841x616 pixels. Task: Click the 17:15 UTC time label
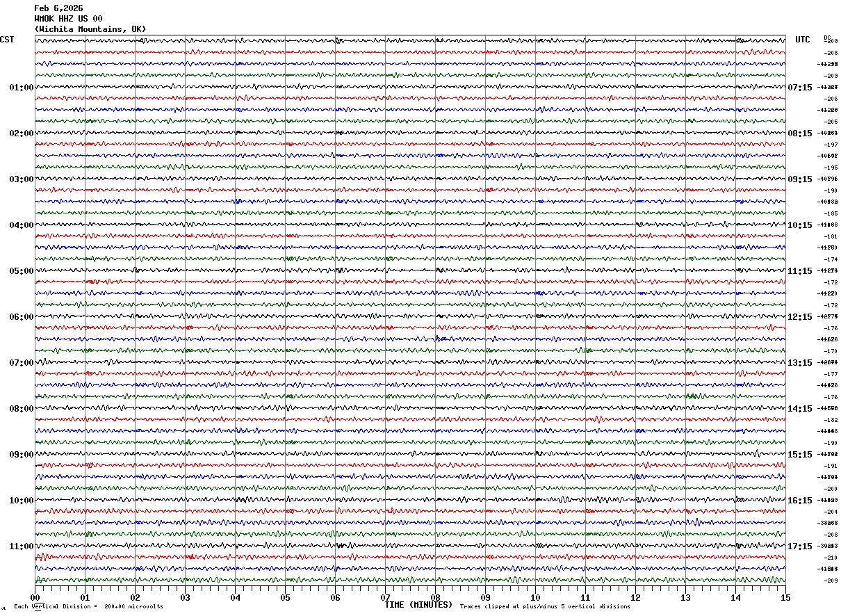[x=799, y=546]
